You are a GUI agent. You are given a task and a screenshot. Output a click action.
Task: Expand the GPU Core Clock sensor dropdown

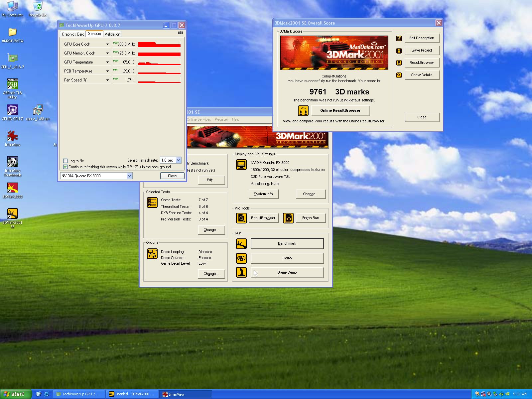pyautogui.click(x=107, y=44)
